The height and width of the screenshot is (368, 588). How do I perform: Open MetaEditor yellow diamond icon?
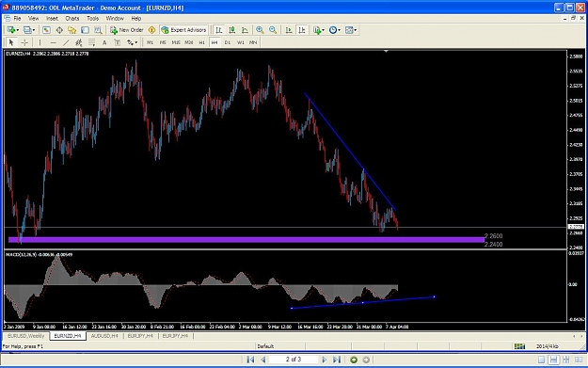click(151, 30)
